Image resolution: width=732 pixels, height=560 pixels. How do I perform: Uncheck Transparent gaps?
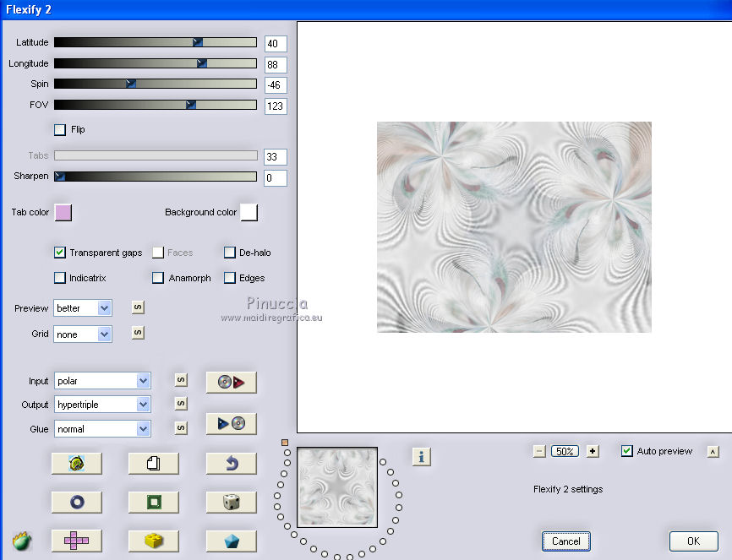click(x=60, y=253)
